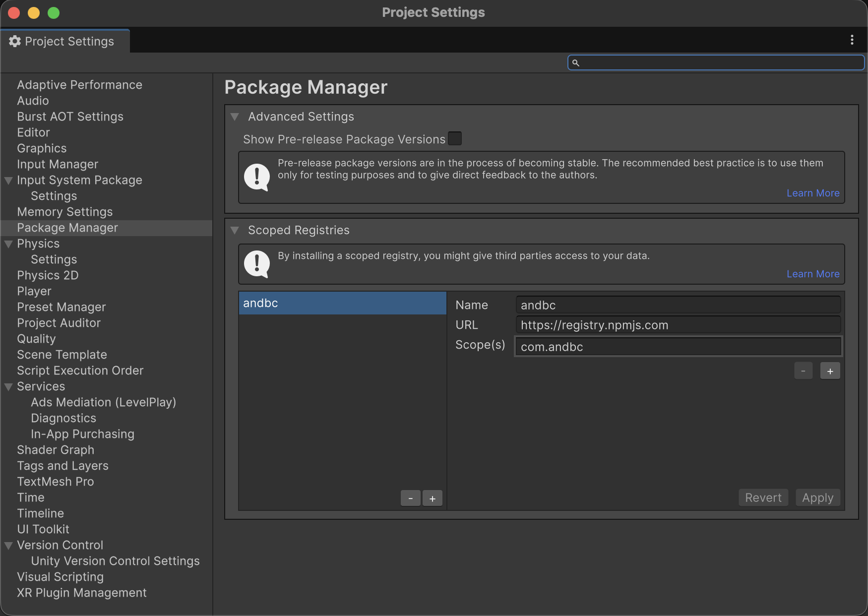The height and width of the screenshot is (616, 868).
Task: Click the Project Settings gear icon
Action: pyautogui.click(x=15, y=41)
